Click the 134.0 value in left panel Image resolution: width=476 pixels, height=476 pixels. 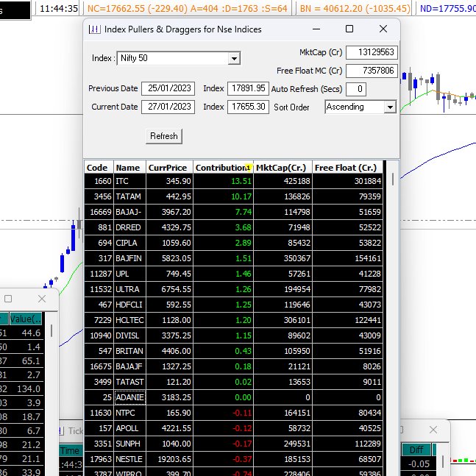click(29, 389)
